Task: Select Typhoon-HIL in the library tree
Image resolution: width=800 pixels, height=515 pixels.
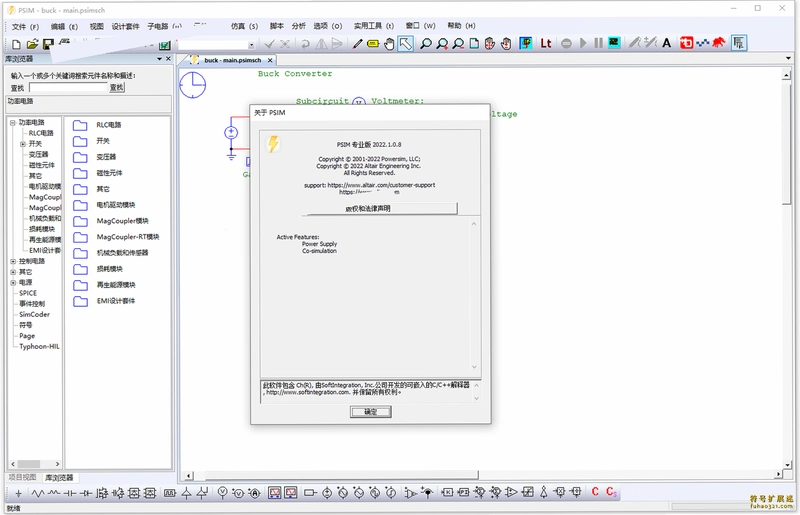Action: click(39, 347)
